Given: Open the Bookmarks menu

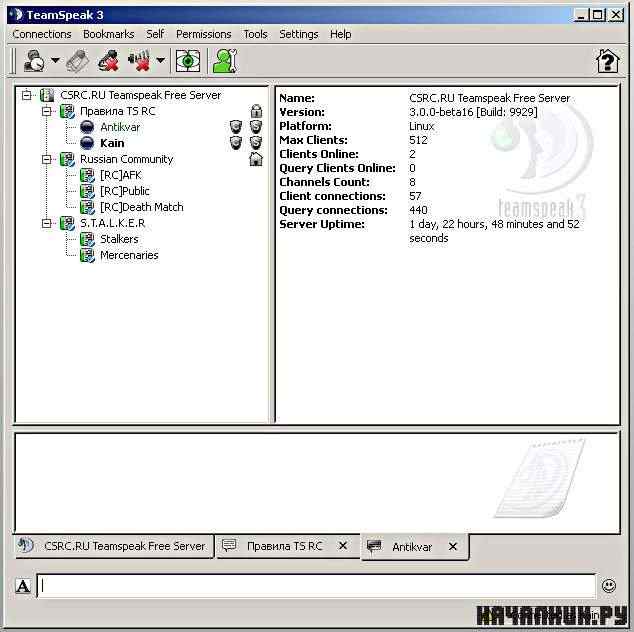Looking at the screenshot, I should [x=109, y=34].
